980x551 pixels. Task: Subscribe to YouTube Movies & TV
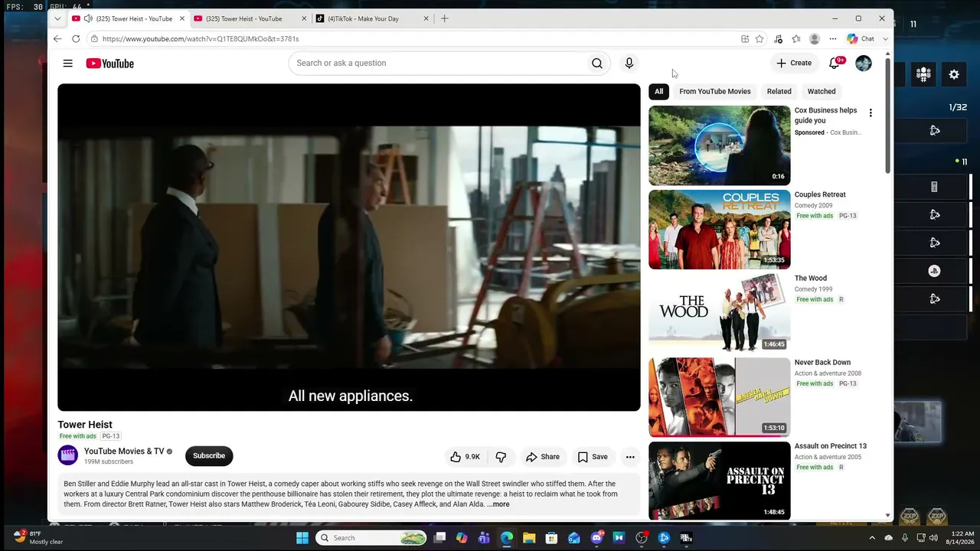point(209,456)
